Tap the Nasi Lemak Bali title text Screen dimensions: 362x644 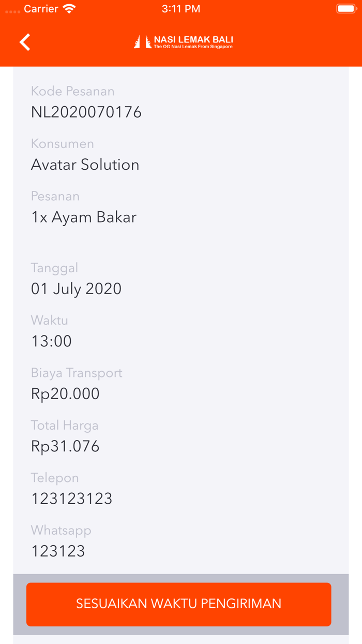coord(193,40)
